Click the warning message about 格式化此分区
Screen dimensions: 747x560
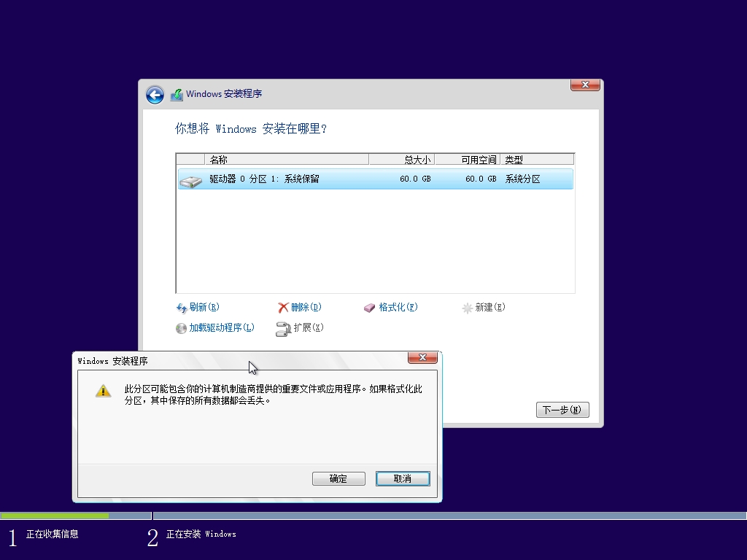click(x=274, y=394)
